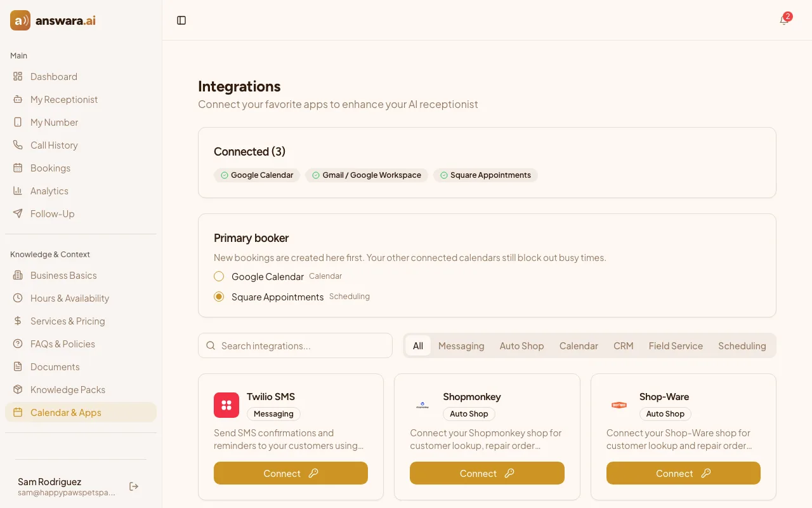Click the Shop-Ware card title
This screenshot has height=508, width=812.
coord(664,396)
